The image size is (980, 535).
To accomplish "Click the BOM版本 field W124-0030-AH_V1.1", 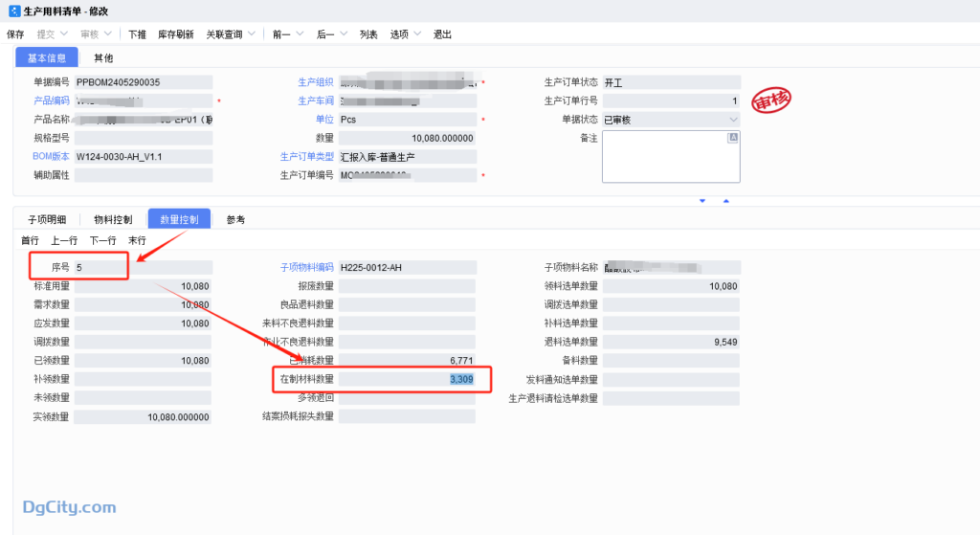I will coord(144,156).
